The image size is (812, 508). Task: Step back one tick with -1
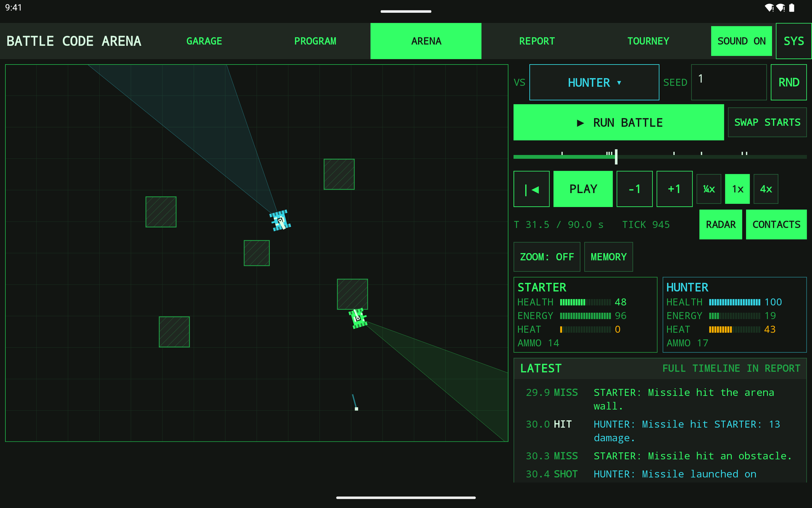point(634,189)
